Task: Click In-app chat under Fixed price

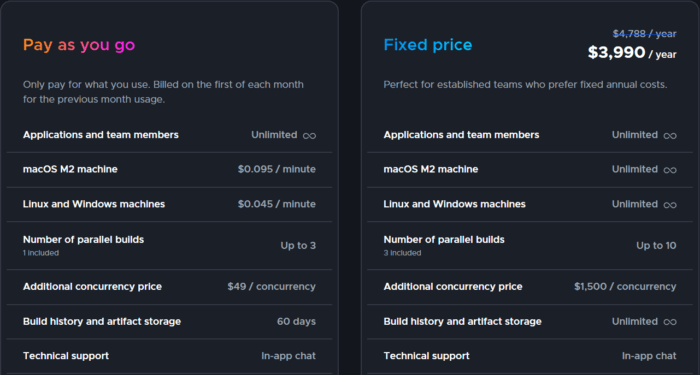Action: (649, 356)
